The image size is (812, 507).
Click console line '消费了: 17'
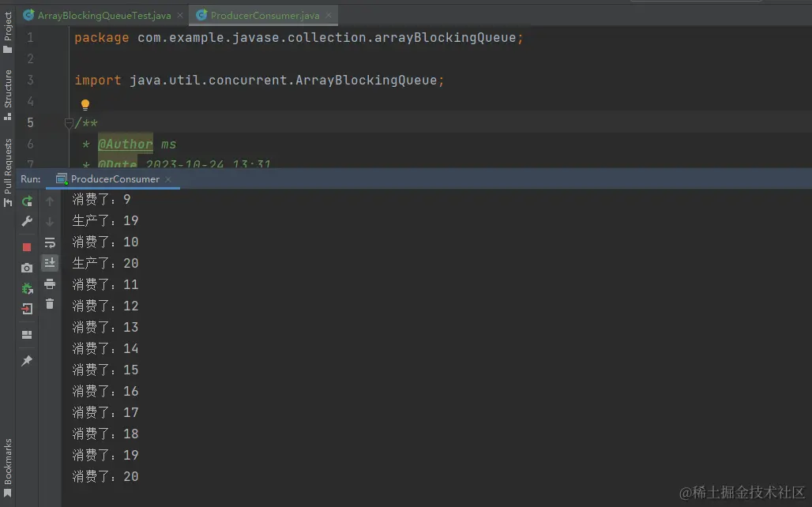[x=105, y=412]
